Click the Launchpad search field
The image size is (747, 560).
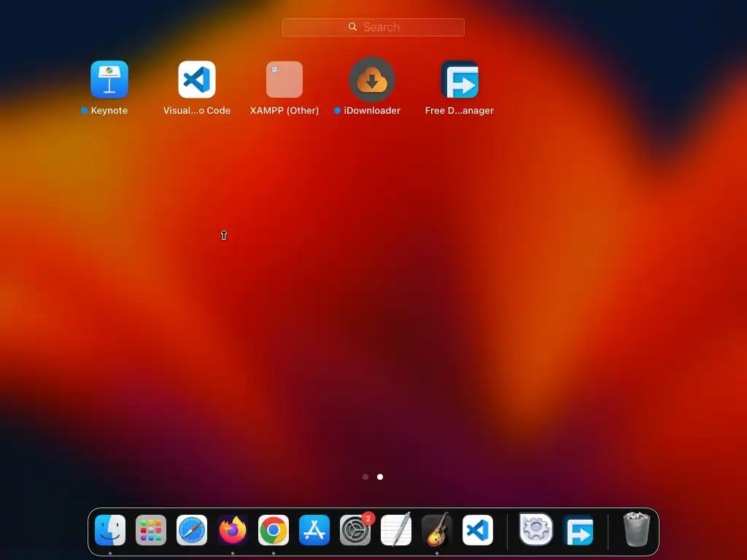point(373,27)
